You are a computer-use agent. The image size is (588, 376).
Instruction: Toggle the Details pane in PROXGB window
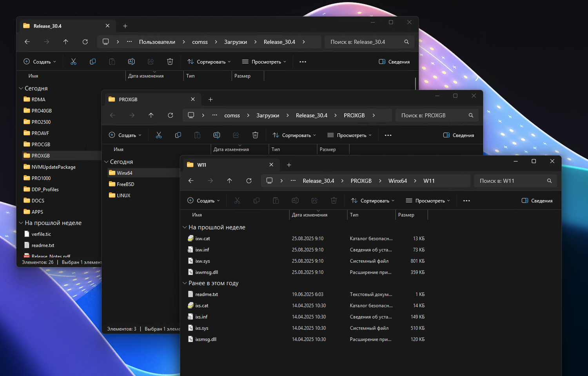click(459, 135)
